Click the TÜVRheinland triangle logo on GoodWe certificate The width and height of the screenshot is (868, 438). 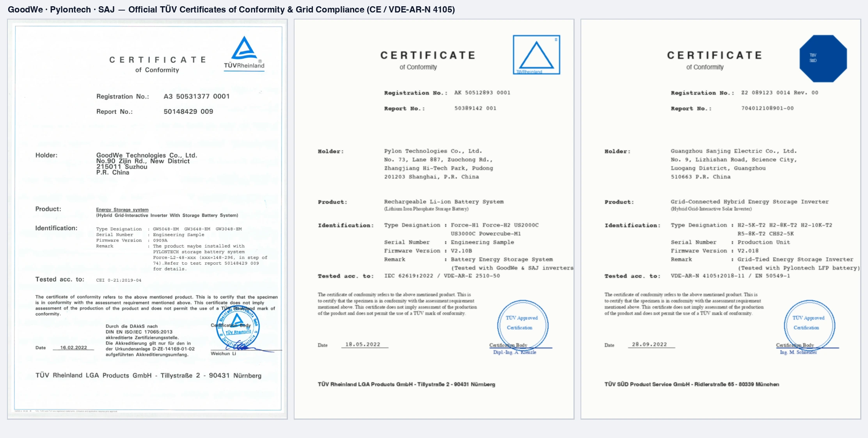(x=244, y=53)
